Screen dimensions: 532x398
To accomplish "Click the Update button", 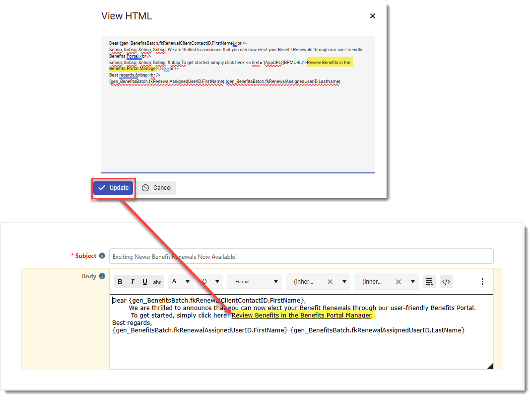I will [x=113, y=188].
